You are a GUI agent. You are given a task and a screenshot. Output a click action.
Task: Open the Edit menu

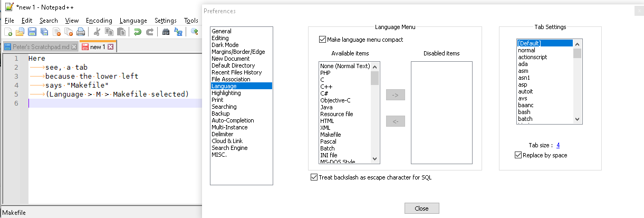pyautogui.click(x=27, y=21)
